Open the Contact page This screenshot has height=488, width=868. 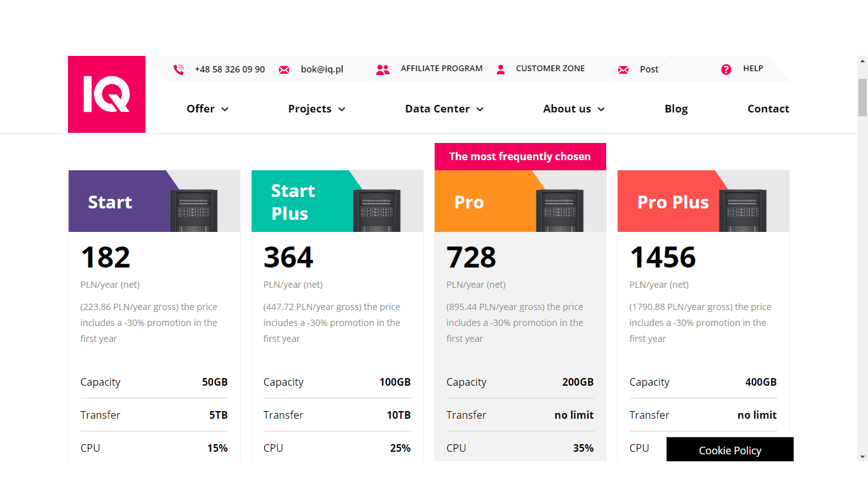(x=768, y=109)
